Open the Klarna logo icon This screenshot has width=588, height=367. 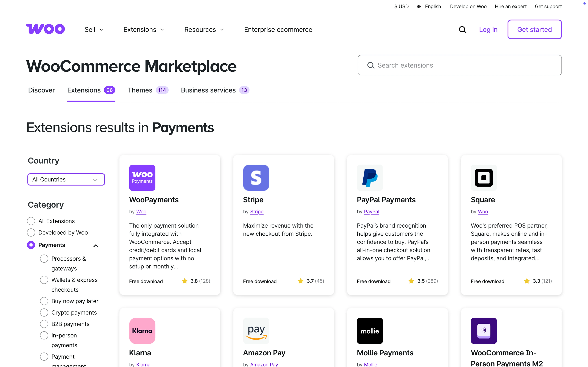coord(142,331)
